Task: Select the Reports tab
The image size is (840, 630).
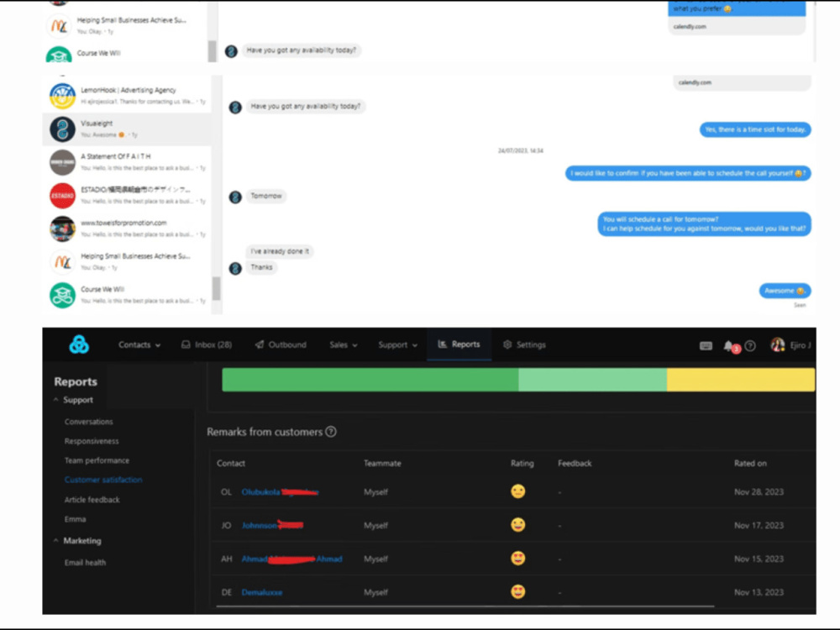Action: click(459, 344)
